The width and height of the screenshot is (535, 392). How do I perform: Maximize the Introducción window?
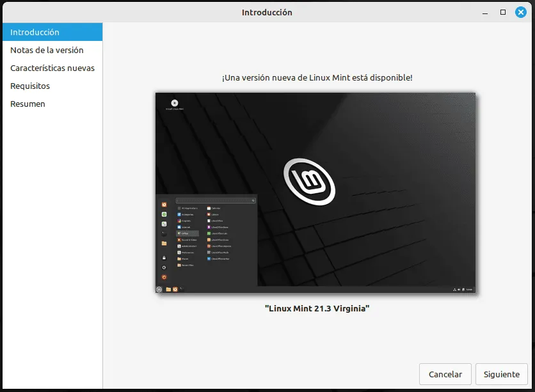pyautogui.click(x=503, y=12)
